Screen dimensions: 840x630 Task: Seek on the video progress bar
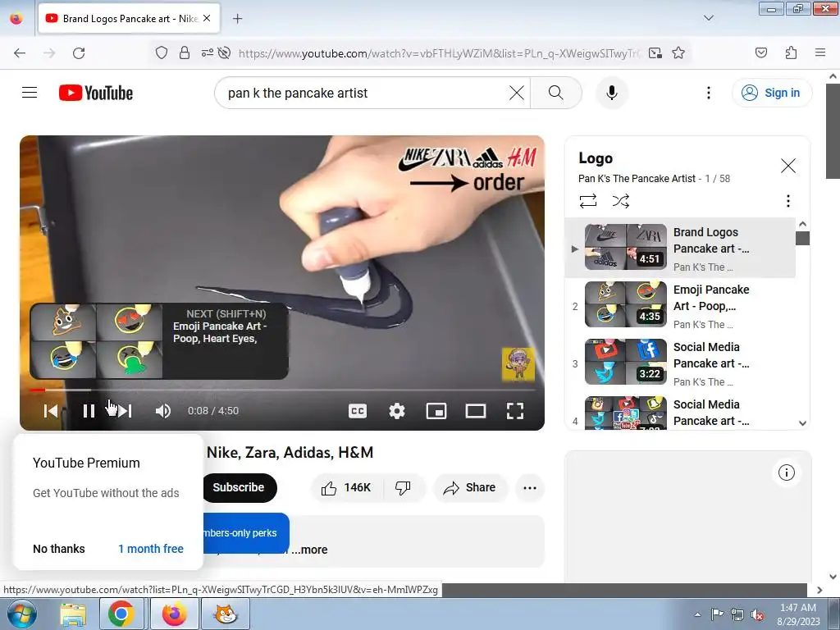(282, 390)
